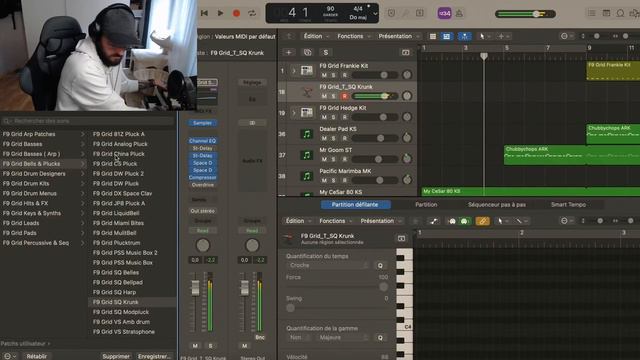Viewport: 640px width, 360px height.
Task: Click the library sound search field
Action: 88,121
